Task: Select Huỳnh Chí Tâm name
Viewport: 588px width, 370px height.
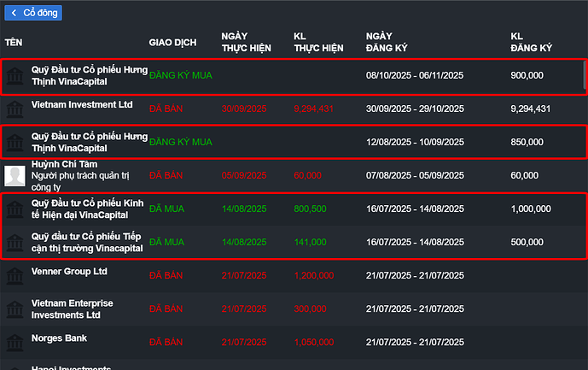Action: 64,164
